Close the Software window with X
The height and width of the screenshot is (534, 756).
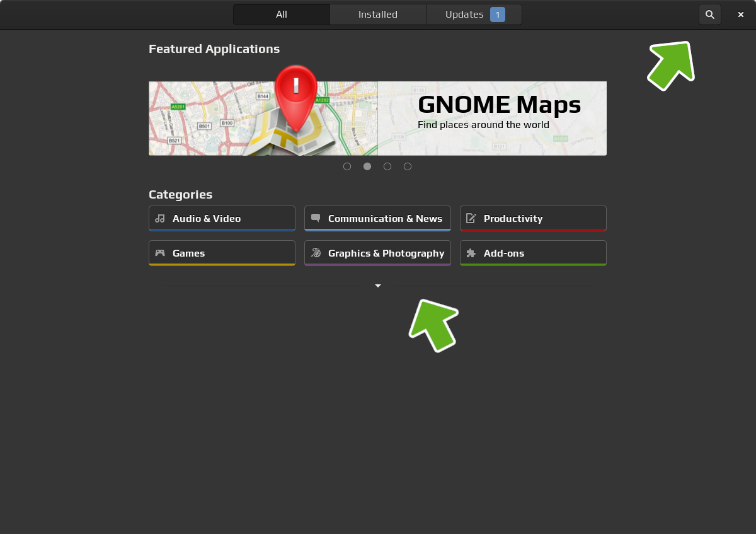tap(741, 15)
